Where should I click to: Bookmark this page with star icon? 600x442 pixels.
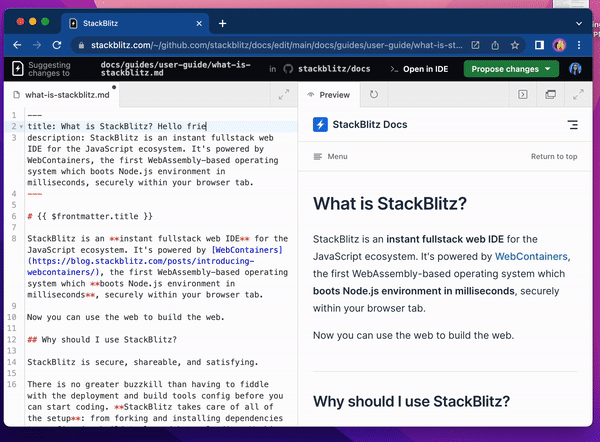pyautogui.click(x=516, y=45)
